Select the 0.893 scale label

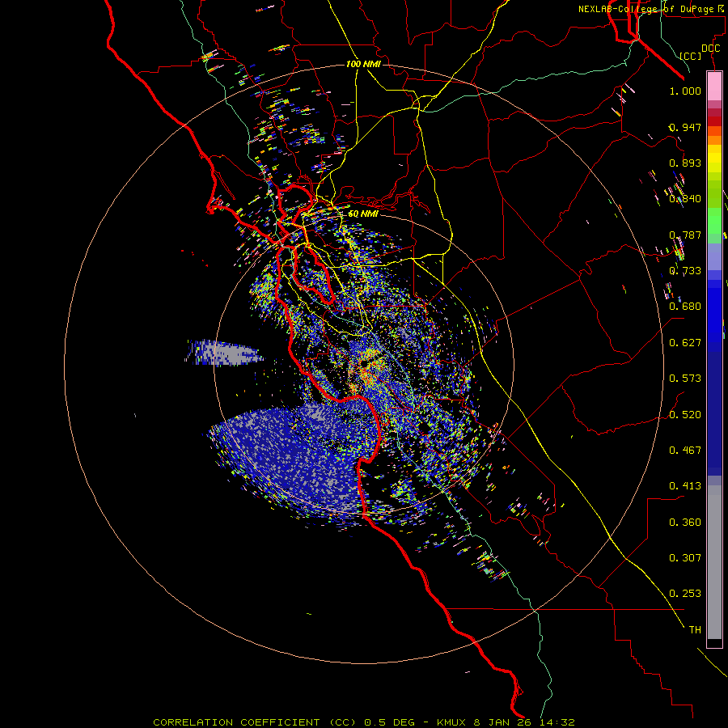(685, 163)
